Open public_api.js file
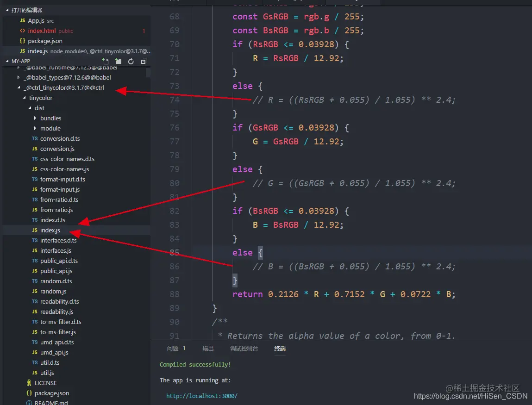The width and height of the screenshot is (532, 405). [x=56, y=271]
